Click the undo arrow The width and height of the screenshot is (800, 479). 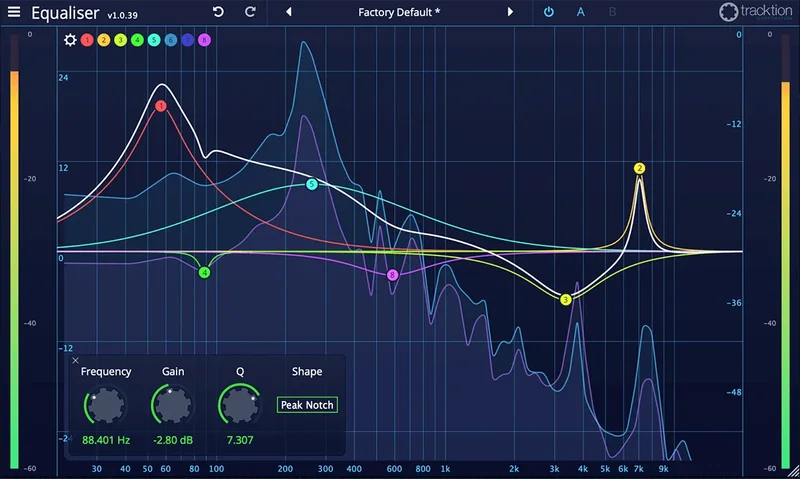(218, 12)
